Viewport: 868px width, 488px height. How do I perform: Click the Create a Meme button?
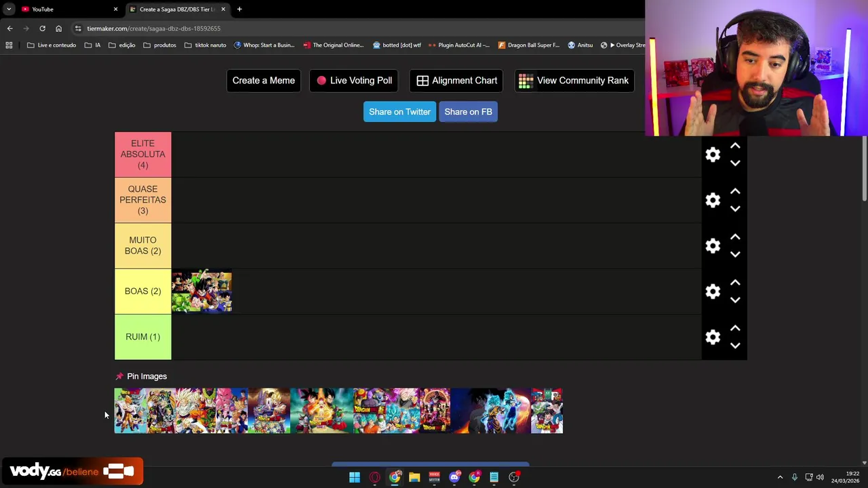coord(264,81)
